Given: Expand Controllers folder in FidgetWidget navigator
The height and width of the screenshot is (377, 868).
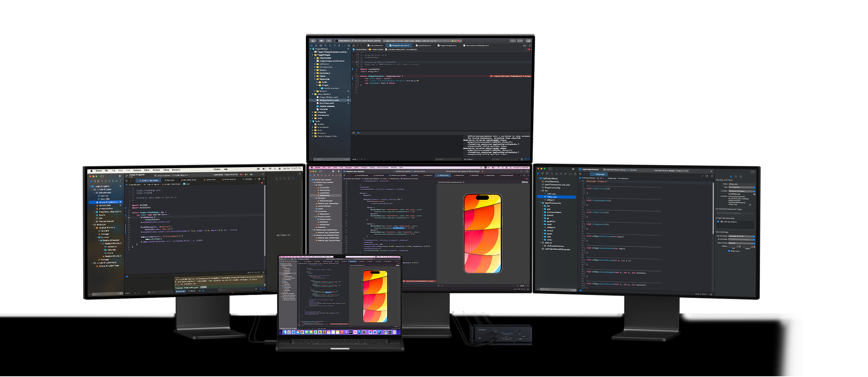Looking at the screenshot, I should [x=315, y=73].
